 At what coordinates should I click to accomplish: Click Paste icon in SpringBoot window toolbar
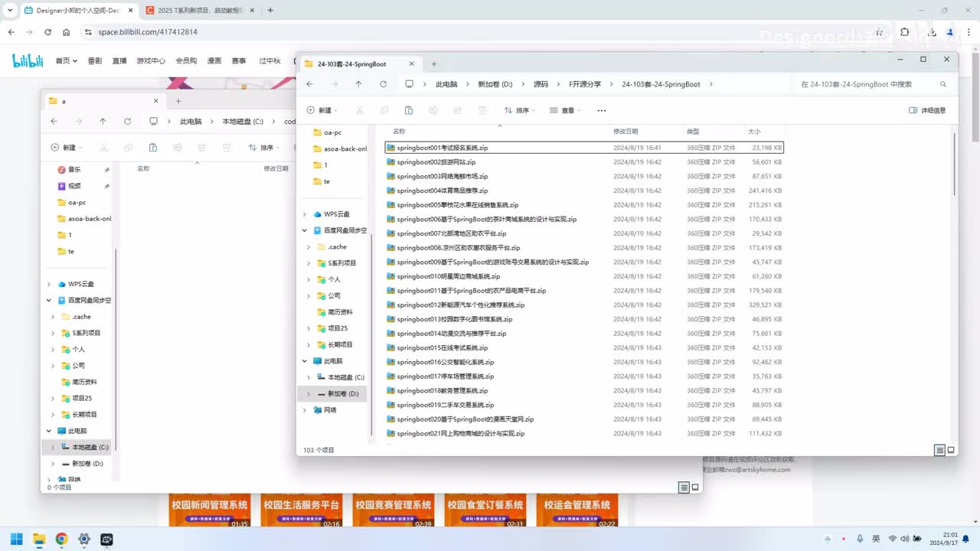tap(409, 110)
